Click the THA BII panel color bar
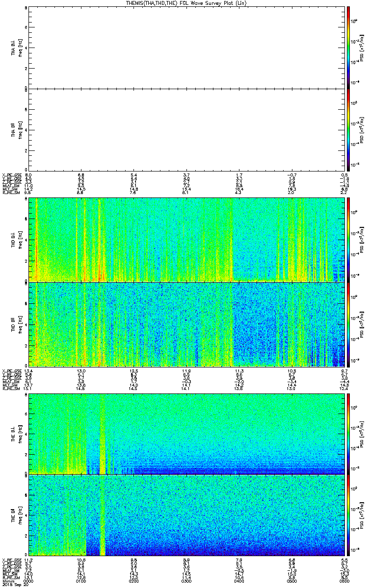Screen dimensions: 368x588 tap(348, 129)
